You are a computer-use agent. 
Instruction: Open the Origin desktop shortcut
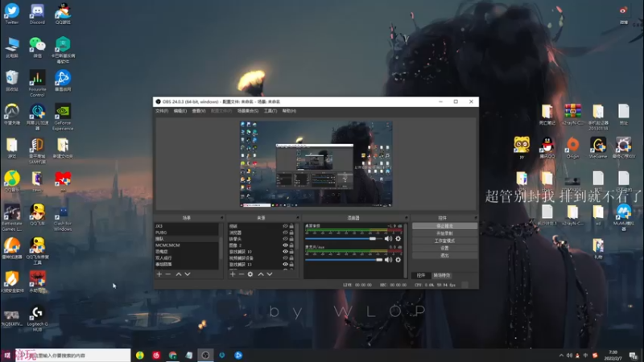point(572,148)
